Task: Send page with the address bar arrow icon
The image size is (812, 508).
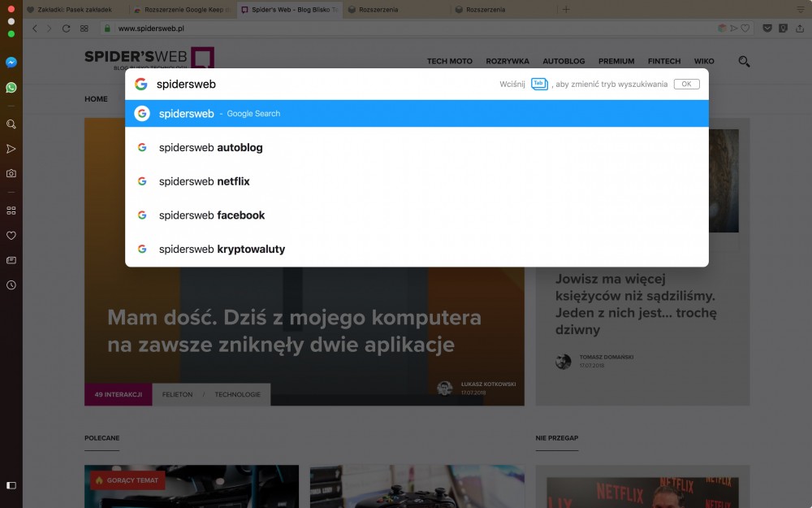Action: (734, 28)
